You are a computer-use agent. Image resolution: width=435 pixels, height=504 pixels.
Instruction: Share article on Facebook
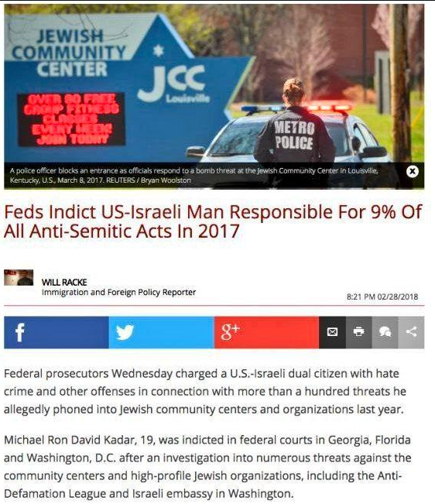pos(57,332)
